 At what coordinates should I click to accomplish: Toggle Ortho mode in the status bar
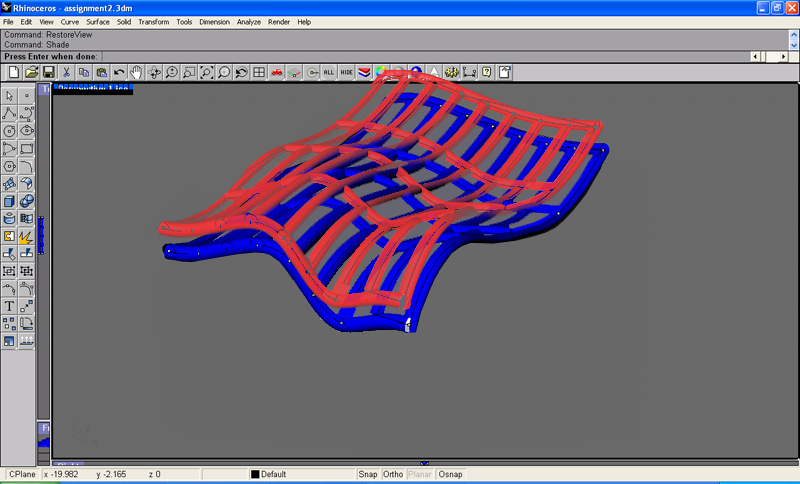point(393,474)
